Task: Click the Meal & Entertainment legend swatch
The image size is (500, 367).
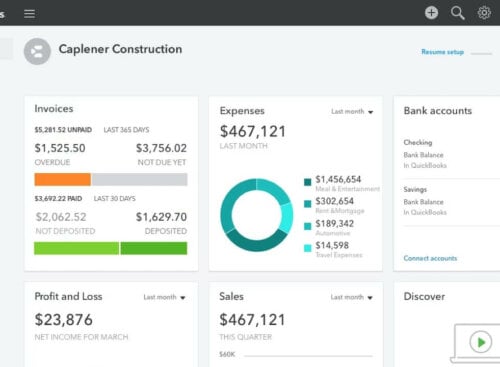Action: (307, 182)
